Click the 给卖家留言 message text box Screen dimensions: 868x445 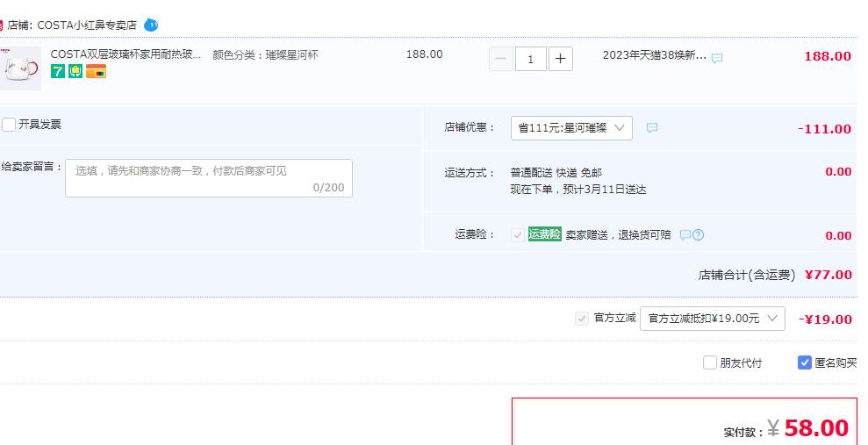(209, 178)
